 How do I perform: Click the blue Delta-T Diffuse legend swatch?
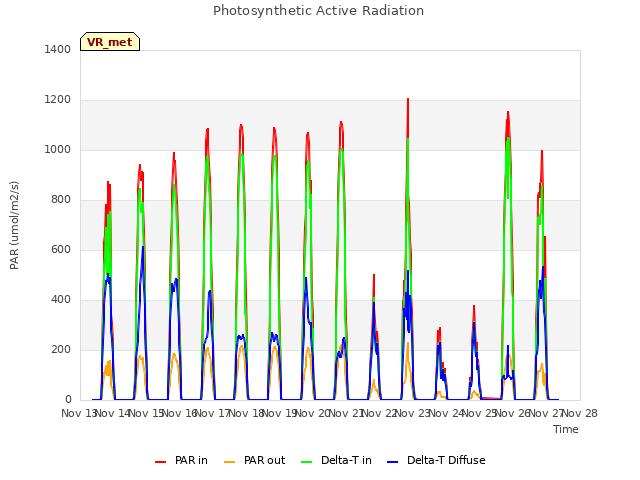[x=392, y=461]
